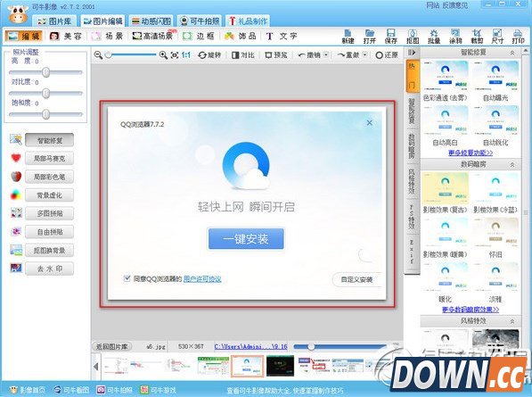Select the black image thumbnail in filmstrip
This screenshot has width=532, height=397.
(x=280, y=366)
